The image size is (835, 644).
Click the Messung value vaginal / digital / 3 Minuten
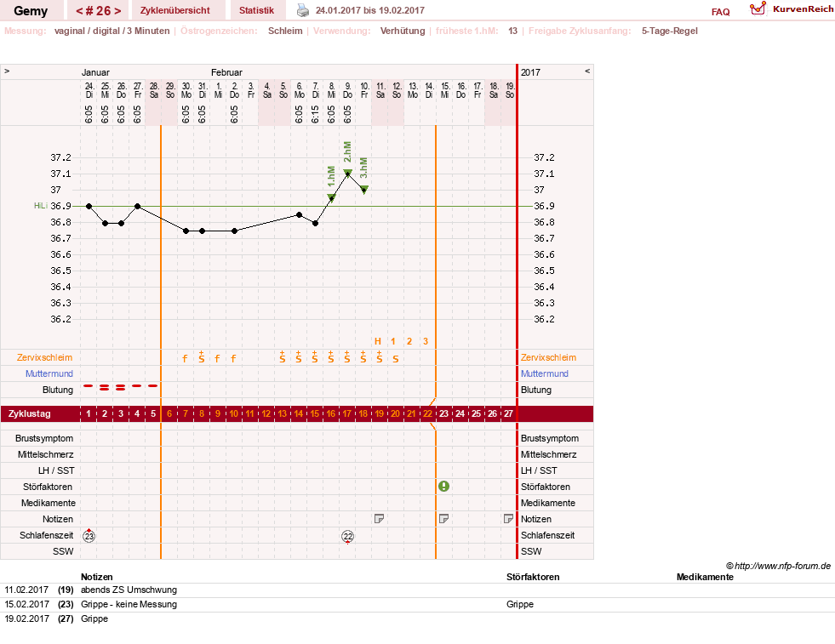tap(112, 31)
